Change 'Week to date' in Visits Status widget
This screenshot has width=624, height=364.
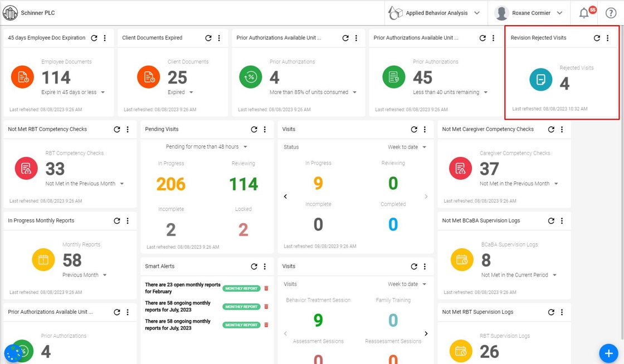coord(407,147)
